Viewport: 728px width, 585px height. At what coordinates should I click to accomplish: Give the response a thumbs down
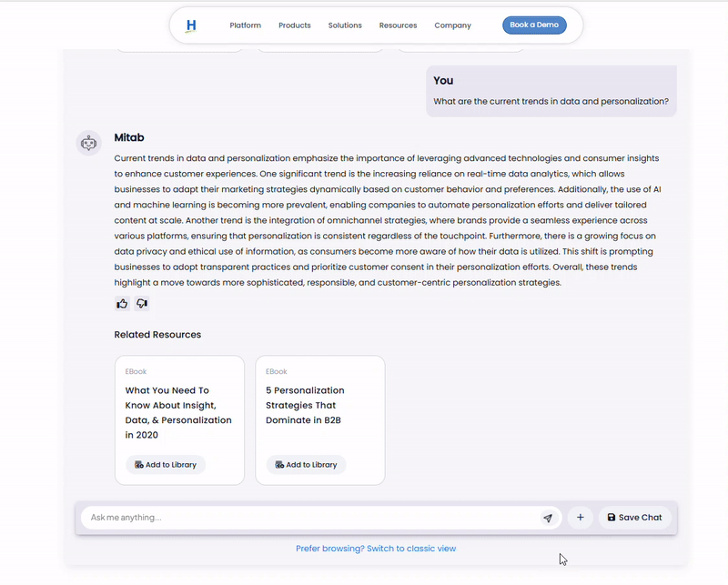pyautogui.click(x=142, y=304)
